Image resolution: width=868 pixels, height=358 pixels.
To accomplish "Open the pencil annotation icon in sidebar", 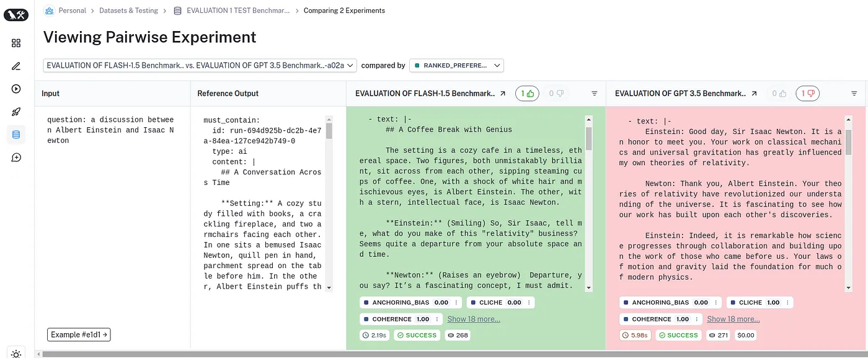I will (16, 66).
